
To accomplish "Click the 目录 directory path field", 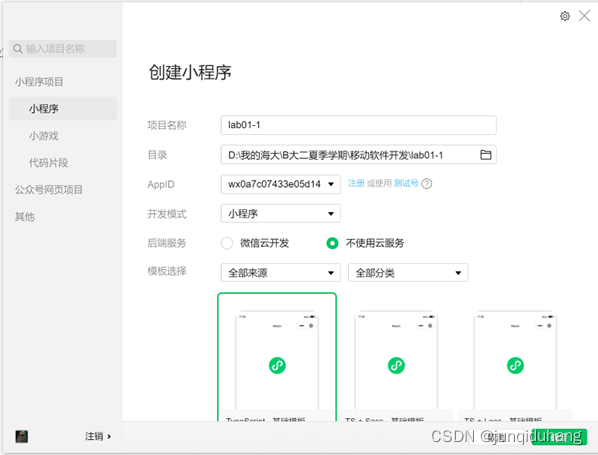I will [x=358, y=154].
